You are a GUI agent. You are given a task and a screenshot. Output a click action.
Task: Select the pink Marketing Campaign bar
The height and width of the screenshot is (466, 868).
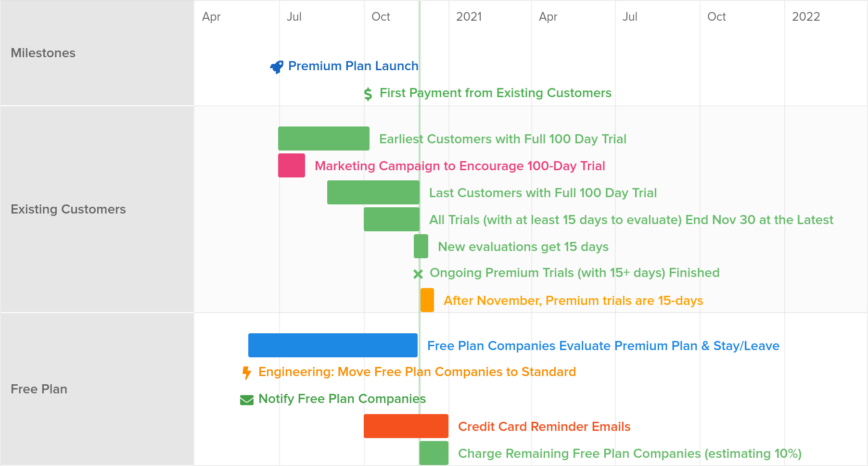[x=292, y=165]
